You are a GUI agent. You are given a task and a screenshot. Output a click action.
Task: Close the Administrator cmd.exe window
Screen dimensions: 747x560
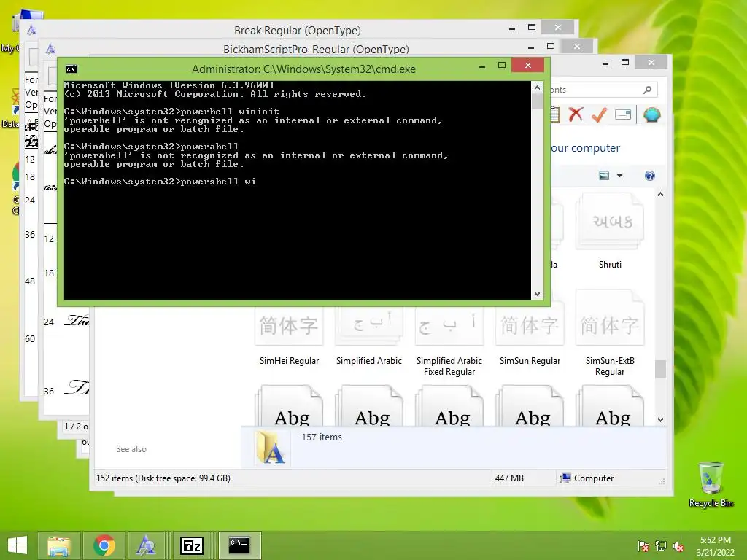[528, 65]
